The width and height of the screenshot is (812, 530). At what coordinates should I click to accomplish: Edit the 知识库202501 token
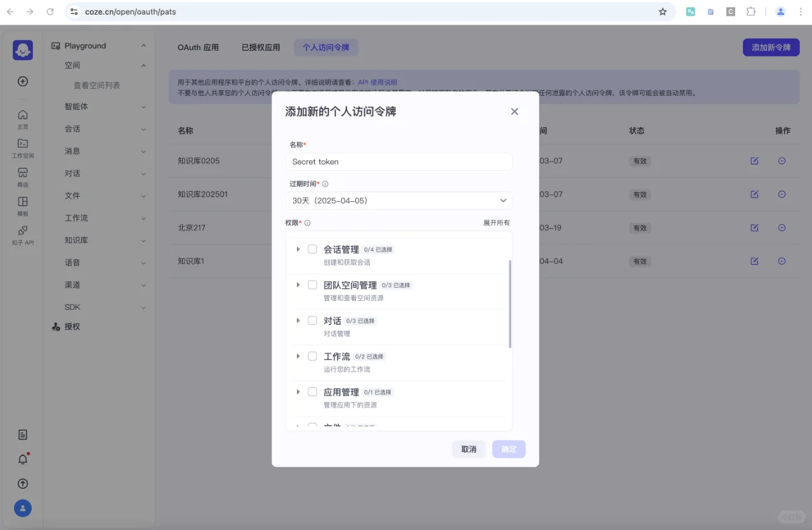[x=754, y=194]
